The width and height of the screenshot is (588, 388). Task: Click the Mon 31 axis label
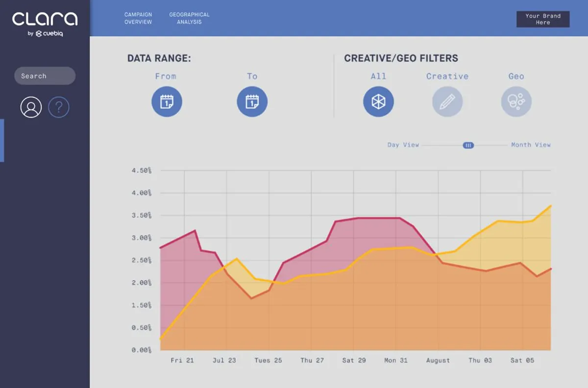(x=396, y=360)
